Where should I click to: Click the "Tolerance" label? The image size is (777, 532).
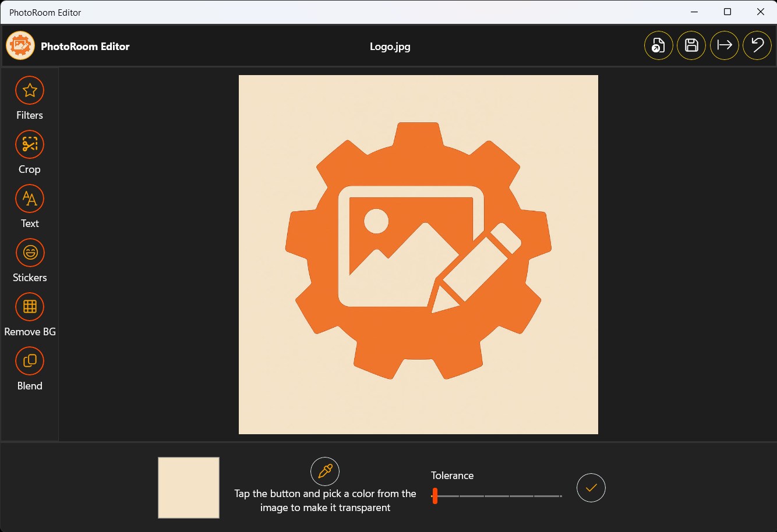tap(452, 476)
